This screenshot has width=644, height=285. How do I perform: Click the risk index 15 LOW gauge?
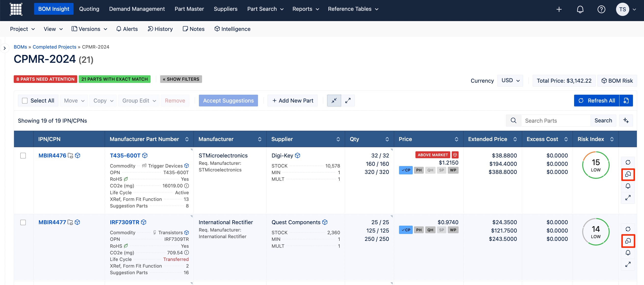(x=596, y=165)
